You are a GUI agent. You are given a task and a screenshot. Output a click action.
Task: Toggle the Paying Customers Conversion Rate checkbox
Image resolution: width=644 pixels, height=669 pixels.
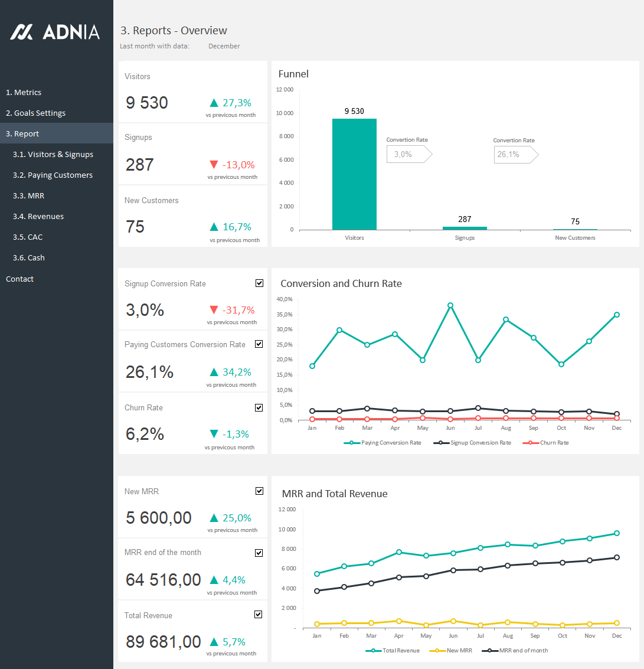click(x=259, y=344)
